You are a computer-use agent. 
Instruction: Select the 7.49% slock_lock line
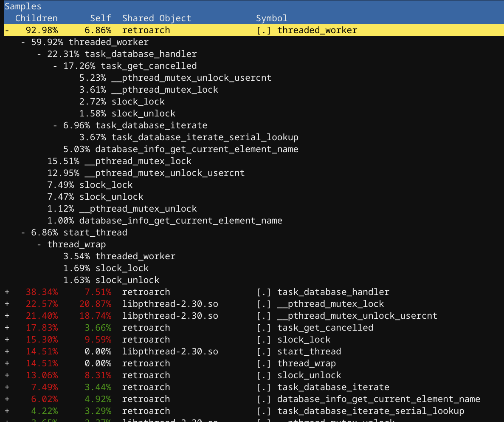pyautogui.click(x=90, y=185)
